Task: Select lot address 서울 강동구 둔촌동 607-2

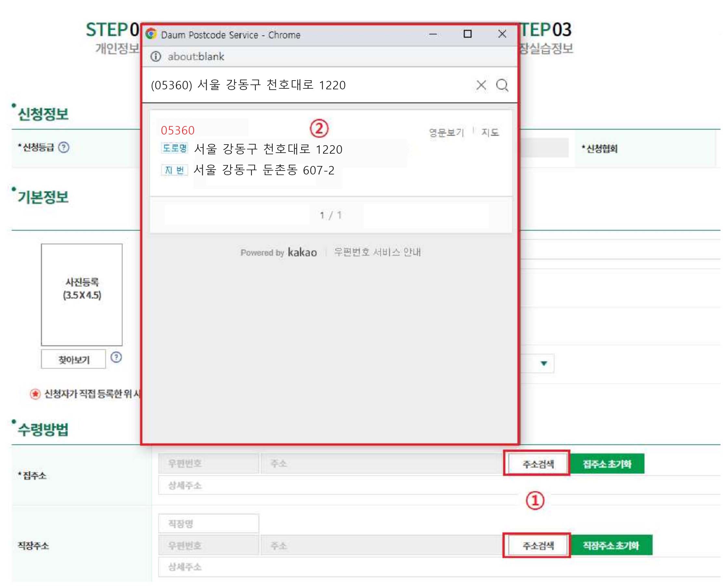Action: coord(264,170)
